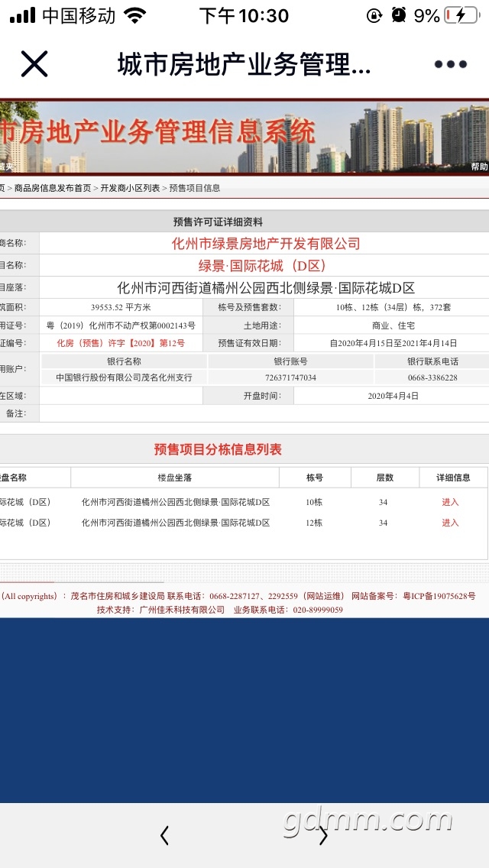The image size is (489, 868).
Task: Click 预售项目分栋信息列表 heading
Action: [218, 449]
